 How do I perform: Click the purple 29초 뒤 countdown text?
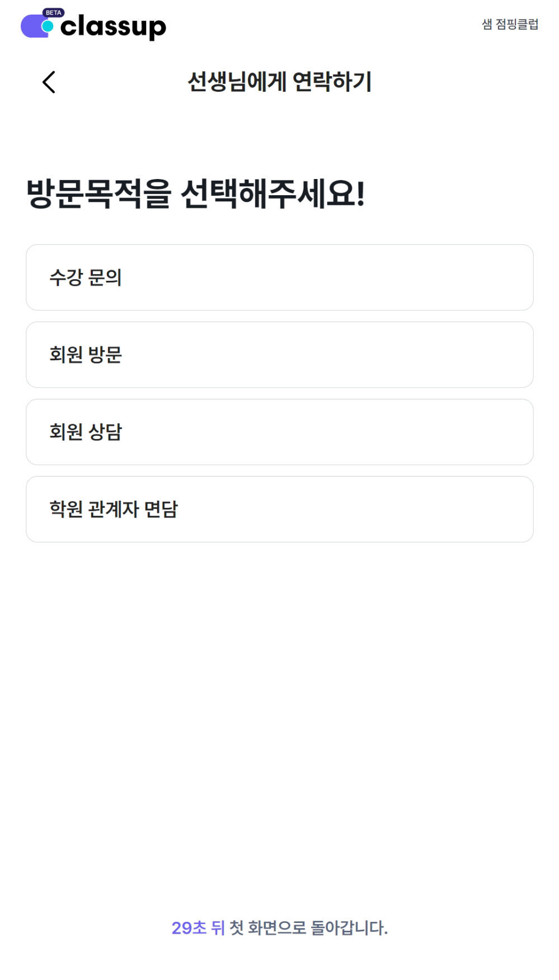click(198, 928)
